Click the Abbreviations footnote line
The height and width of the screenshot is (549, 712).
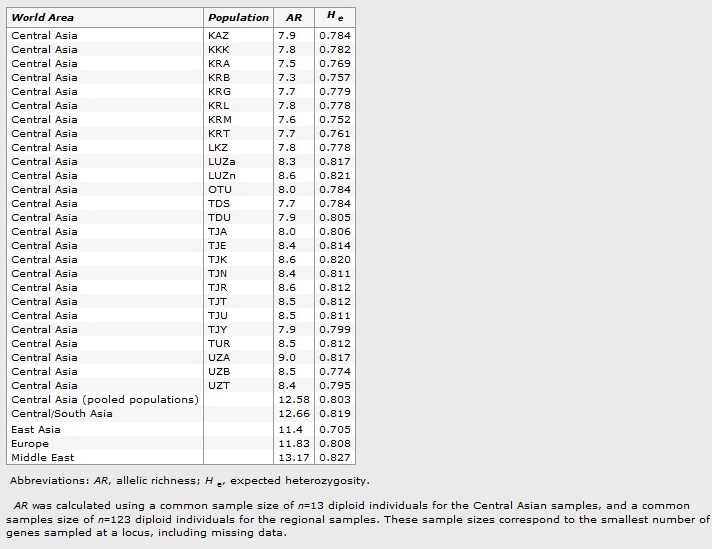[x=190, y=481]
